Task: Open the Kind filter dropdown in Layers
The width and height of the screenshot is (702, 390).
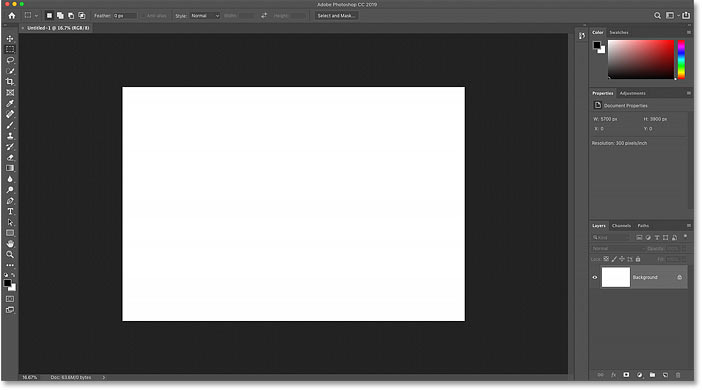Action: coord(611,237)
